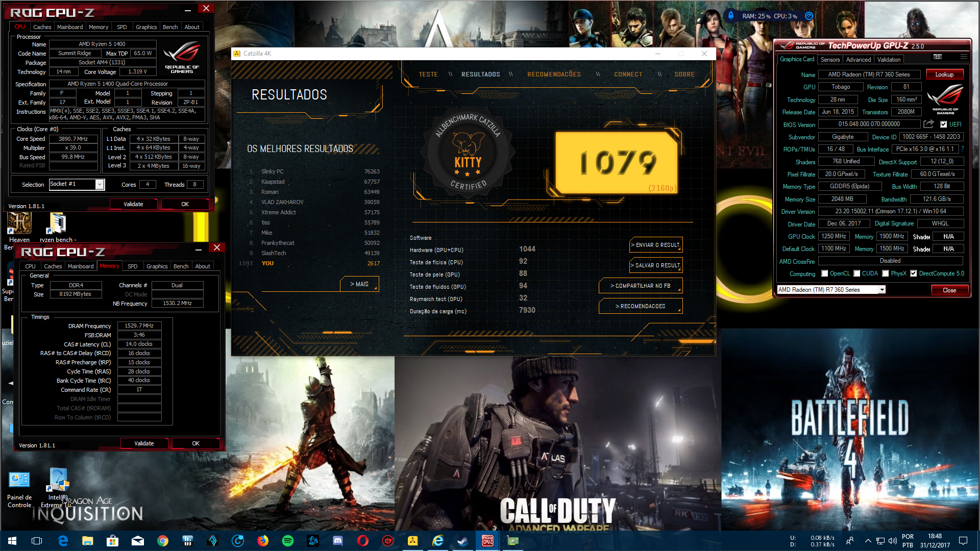Viewport: 980px width, 551px height.
Task: Open Graphics tab in top CPU-Z window
Action: point(146,27)
